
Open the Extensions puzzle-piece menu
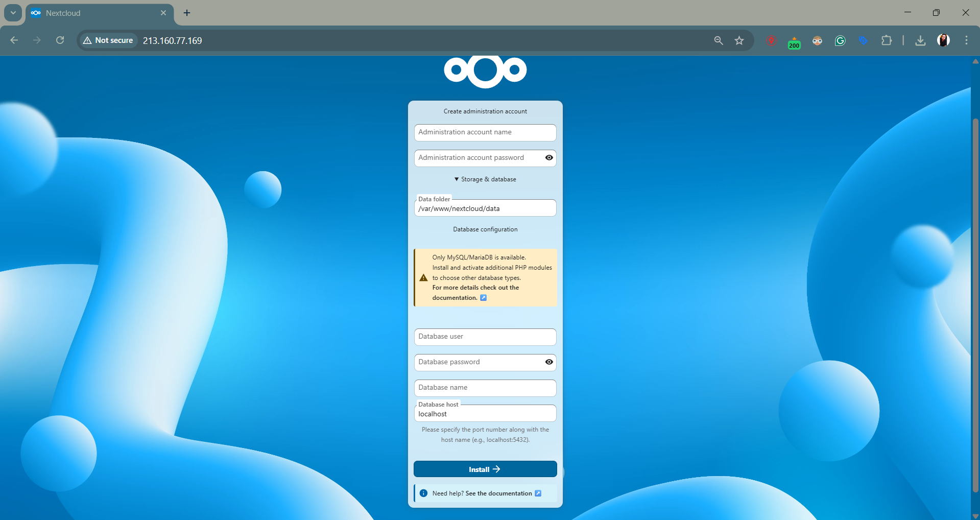click(887, 40)
